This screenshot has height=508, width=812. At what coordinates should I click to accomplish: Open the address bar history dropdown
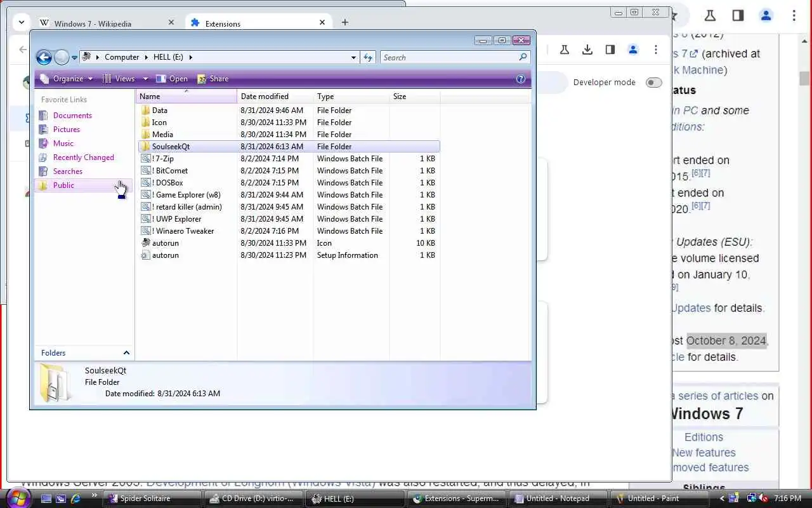353,57
